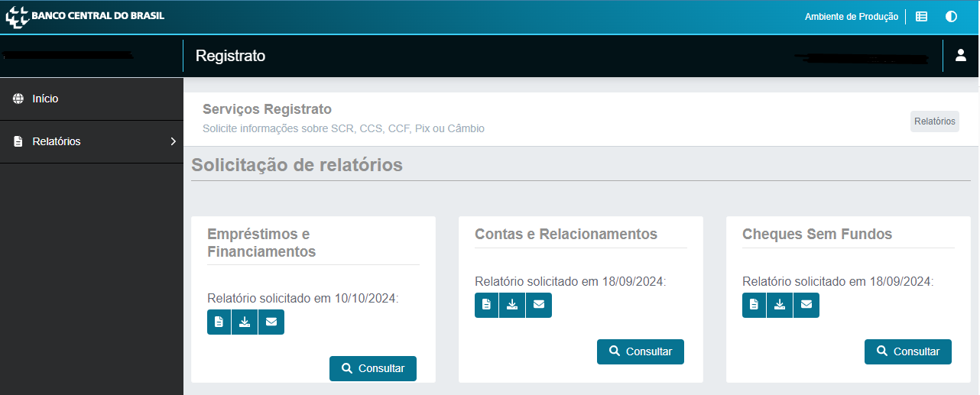Click the Cheques Sem Fundos card title
980x395 pixels.
(x=817, y=234)
